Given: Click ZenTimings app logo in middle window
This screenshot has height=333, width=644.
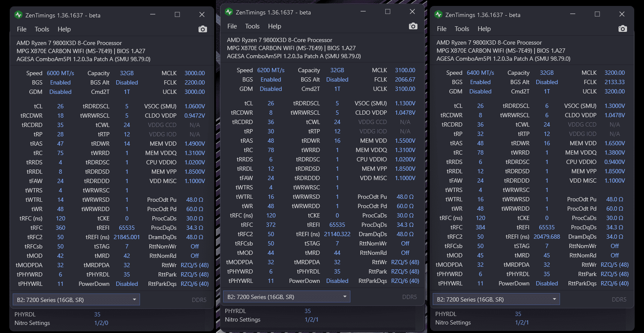Looking at the screenshot, I should pyautogui.click(x=229, y=12).
